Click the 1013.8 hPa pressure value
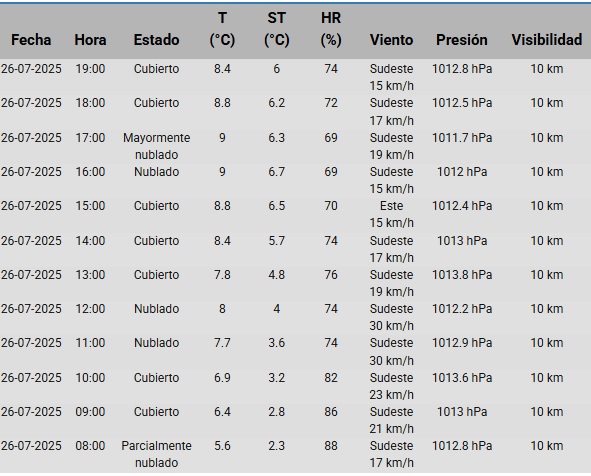The width and height of the screenshot is (591, 476). tap(462, 275)
